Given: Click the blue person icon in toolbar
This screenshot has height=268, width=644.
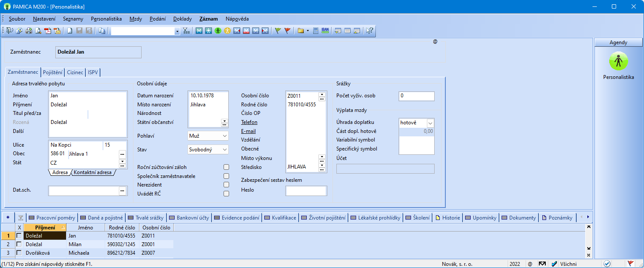Looking at the screenshot, I should [209, 31].
